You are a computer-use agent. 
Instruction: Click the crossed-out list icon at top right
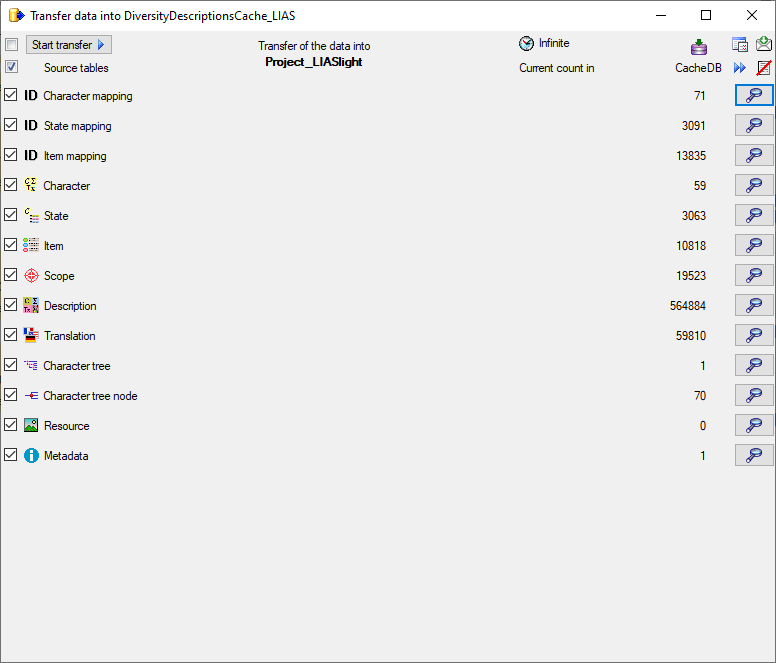pos(764,68)
